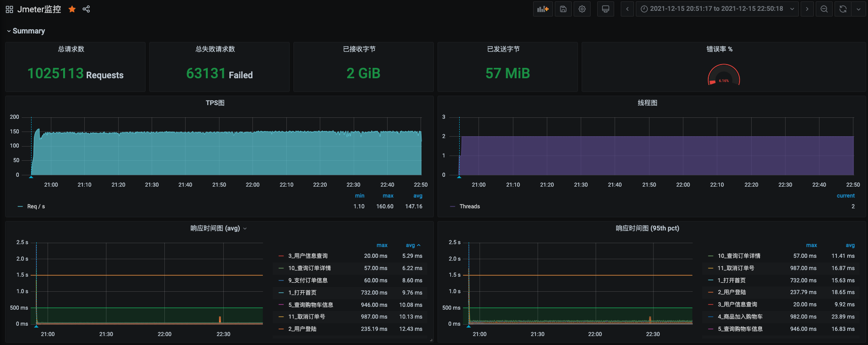Click the spike near 22:30 in avg chart
The width and height of the screenshot is (868, 345).
(x=220, y=320)
